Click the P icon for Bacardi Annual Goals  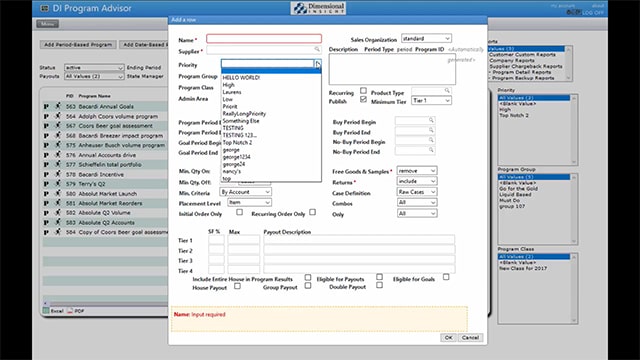pos(46,107)
